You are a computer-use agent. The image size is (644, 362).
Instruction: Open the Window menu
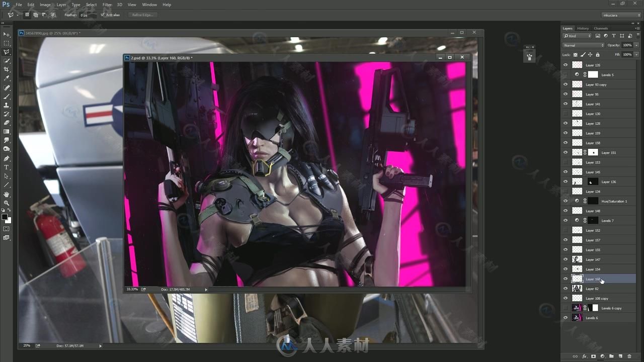149,5
